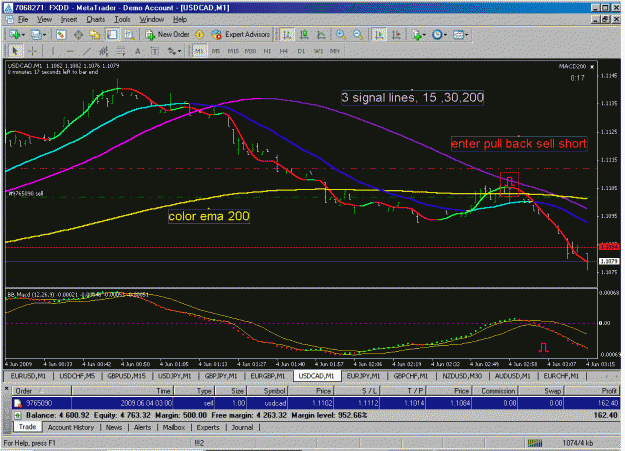The width and height of the screenshot is (625, 451).
Task: Toggle the Expert Advisors button
Action: [x=240, y=35]
